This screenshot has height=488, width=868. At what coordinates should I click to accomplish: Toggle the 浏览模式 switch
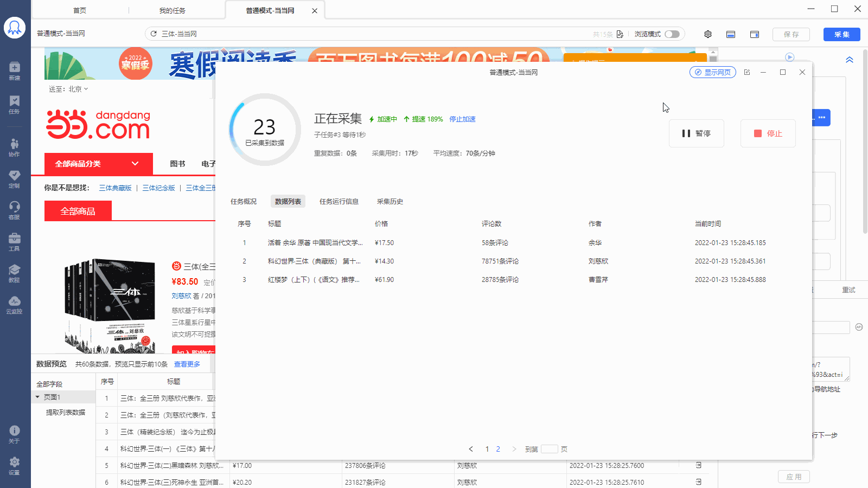pyautogui.click(x=672, y=34)
